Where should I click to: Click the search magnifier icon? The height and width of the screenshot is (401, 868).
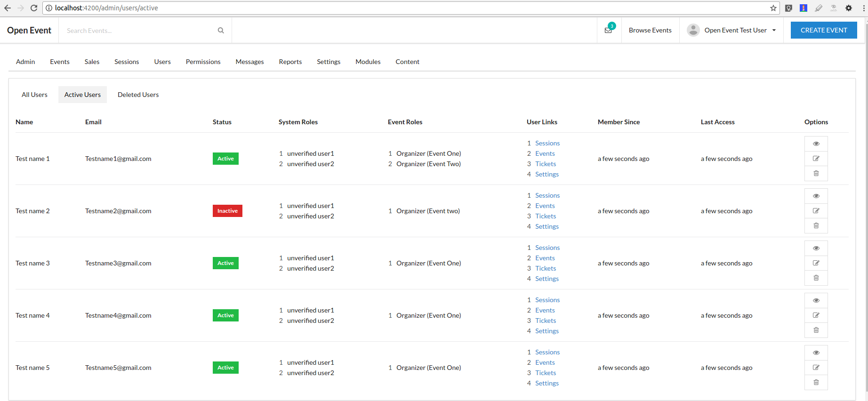tap(221, 31)
